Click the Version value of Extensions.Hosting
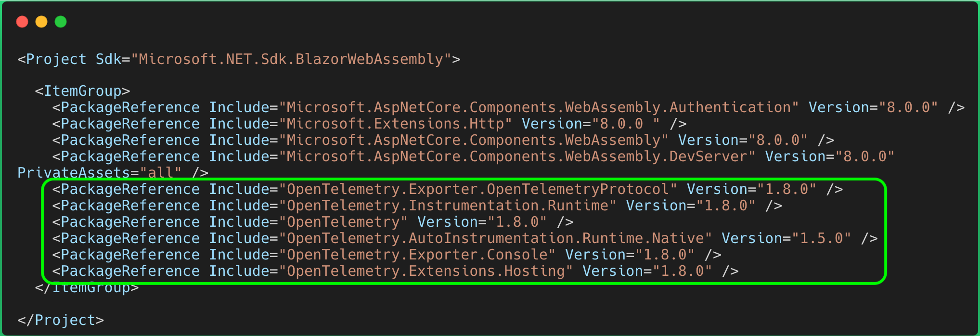This screenshot has width=980, height=336. [x=682, y=271]
